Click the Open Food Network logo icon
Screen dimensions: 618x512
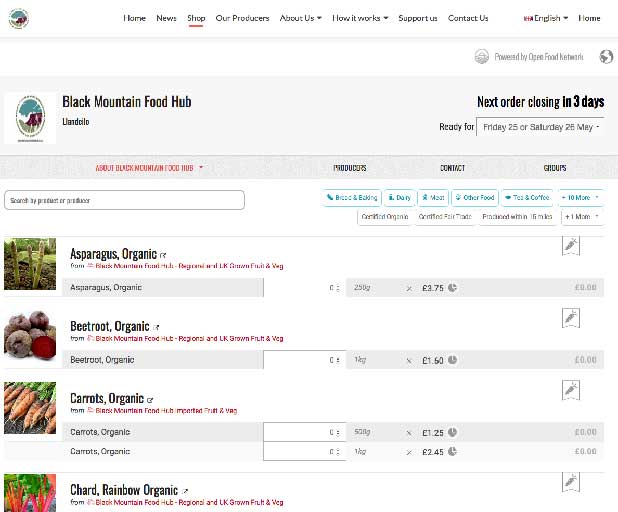point(482,57)
